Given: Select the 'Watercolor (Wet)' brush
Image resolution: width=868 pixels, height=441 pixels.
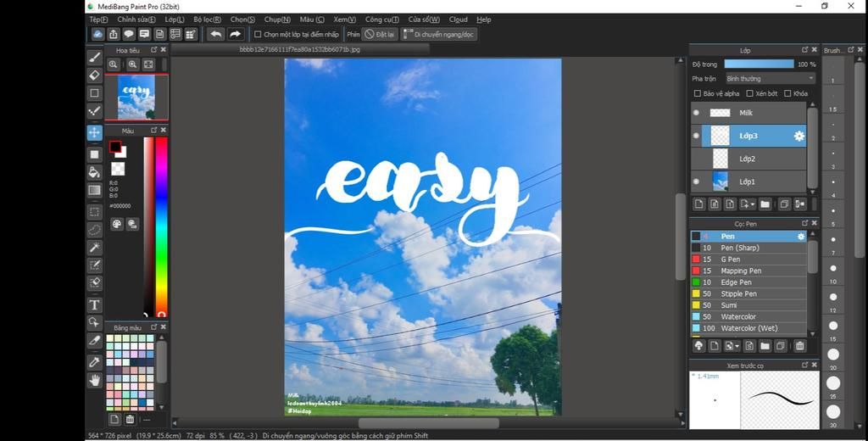Looking at the screenshot, I should tap(748, 328).
